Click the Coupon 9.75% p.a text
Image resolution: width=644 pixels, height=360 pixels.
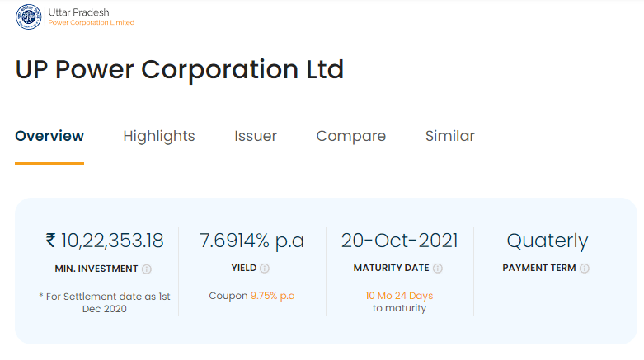coord(251,296)
